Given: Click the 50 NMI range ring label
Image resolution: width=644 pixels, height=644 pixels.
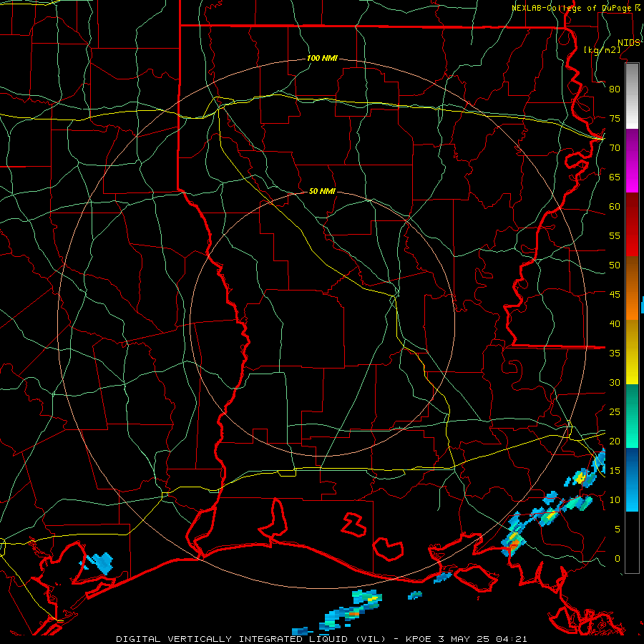Looking at the screenshot, I should click(322, 191).
